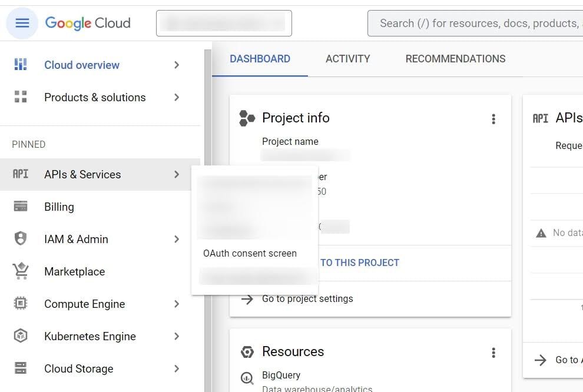This screenshot has height=392, width=583.
Task: Click the Kubernetes Engine icon
Action: pos(21,336)
